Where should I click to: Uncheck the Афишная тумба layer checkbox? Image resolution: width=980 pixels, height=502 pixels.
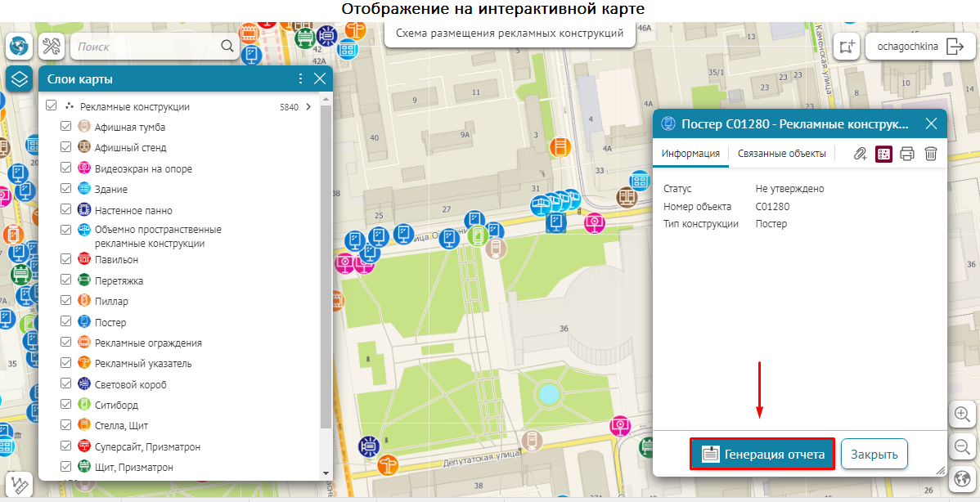tap(66, 127)
